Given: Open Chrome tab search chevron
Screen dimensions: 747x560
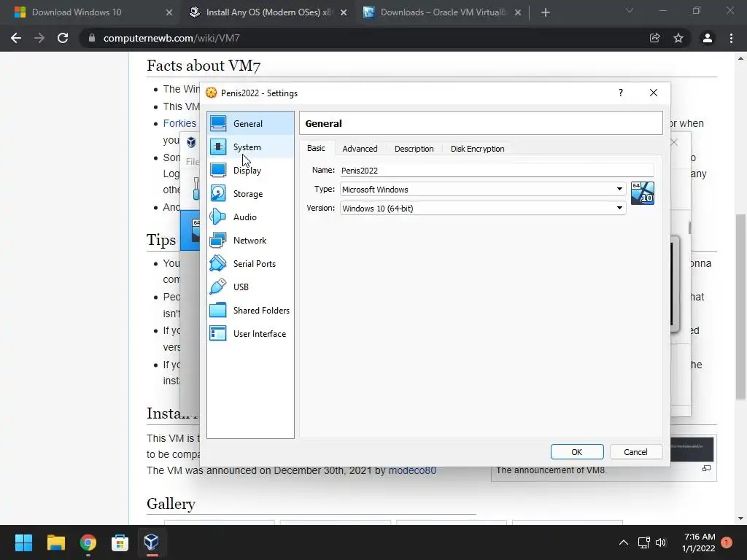Looking at the screenshot, I should click(x=629, y=10).
